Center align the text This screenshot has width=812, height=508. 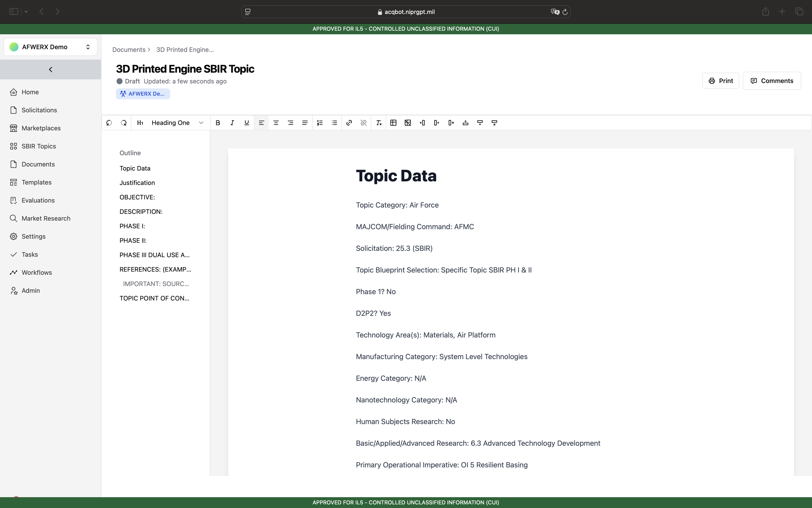click(276, 123)
